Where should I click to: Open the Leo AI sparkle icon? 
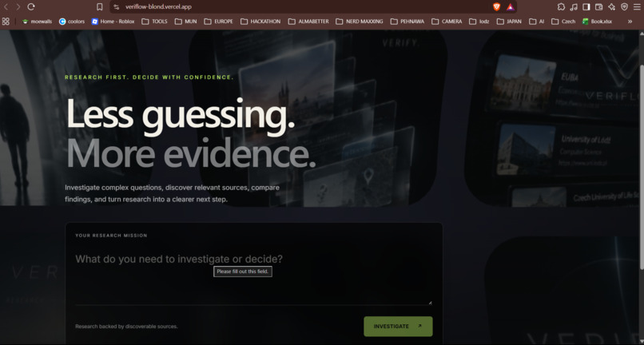[x=611, y=7]
